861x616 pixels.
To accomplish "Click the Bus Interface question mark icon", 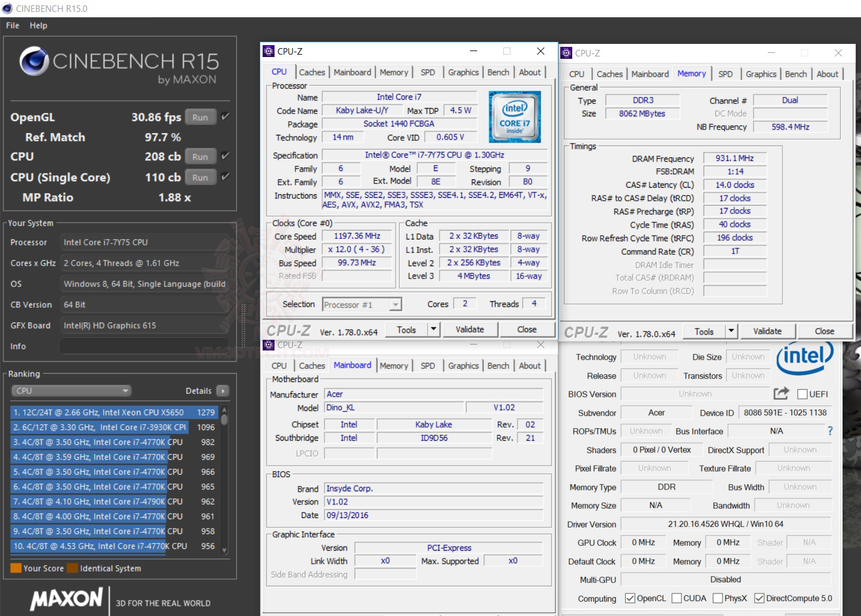I will click(830, 431).
